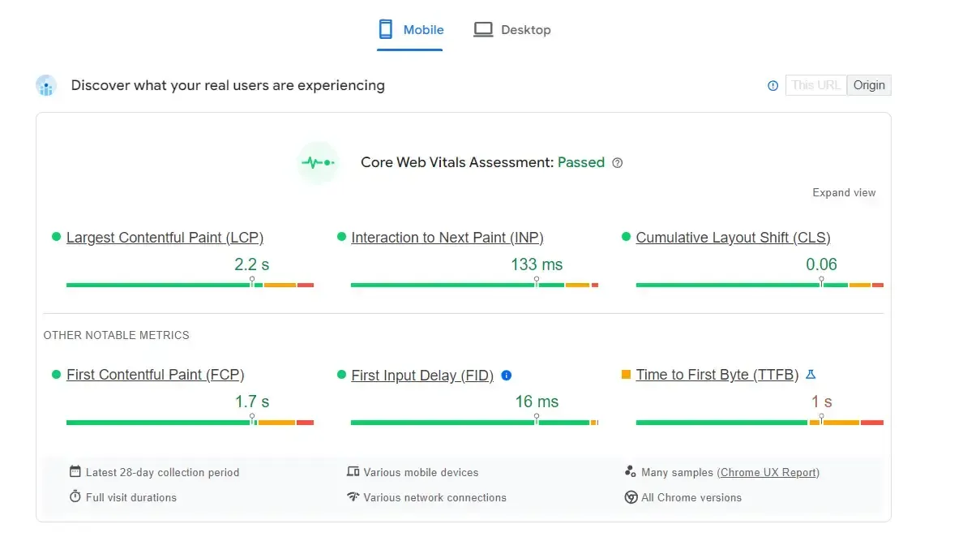Open the Chrome UX Report link
The height and width of the screenshot is (537, 980).
[768, 472]
